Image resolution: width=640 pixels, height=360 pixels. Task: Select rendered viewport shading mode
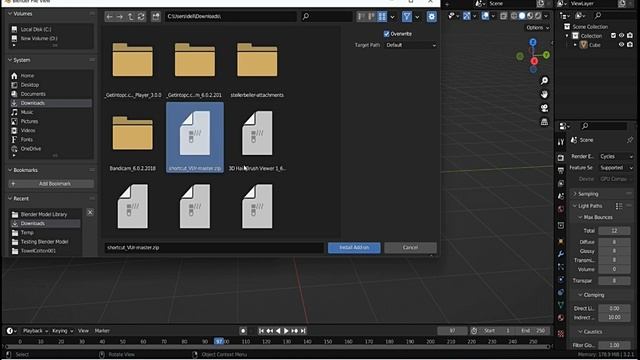pyautogui.click(x=538, y=16)
